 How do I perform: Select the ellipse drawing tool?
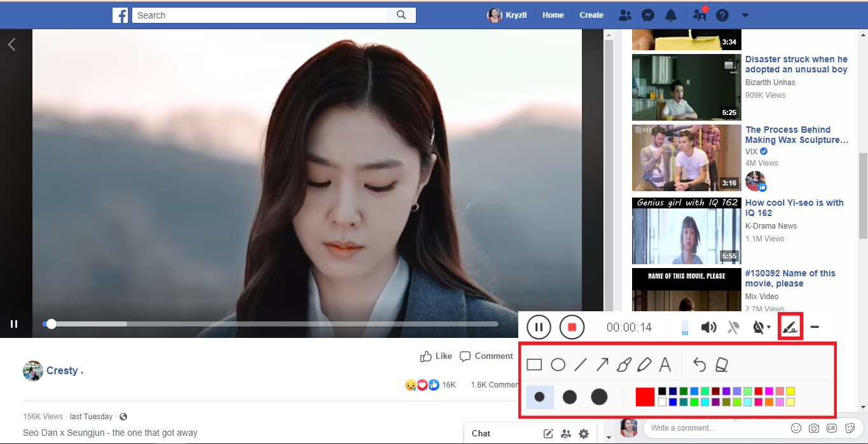click(558, 363)
